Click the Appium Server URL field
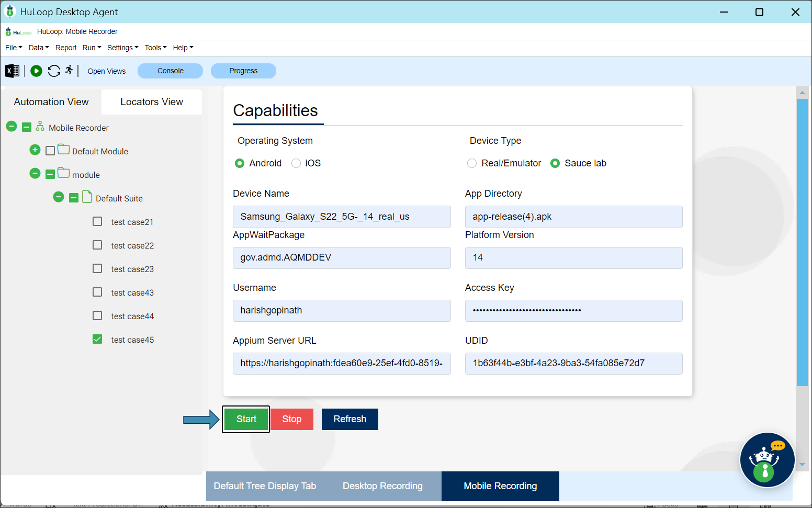The width and height of the screenshot is (812, 508). [342, 364]
